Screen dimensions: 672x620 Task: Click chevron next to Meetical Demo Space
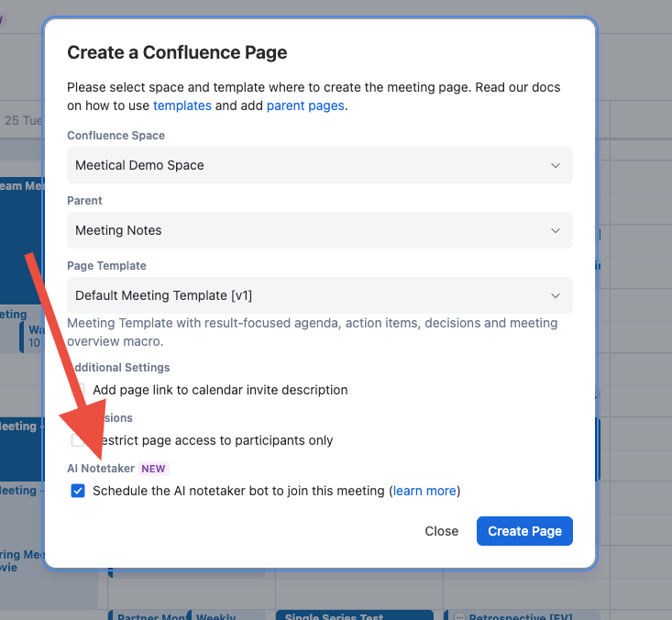tap(556, 165)
